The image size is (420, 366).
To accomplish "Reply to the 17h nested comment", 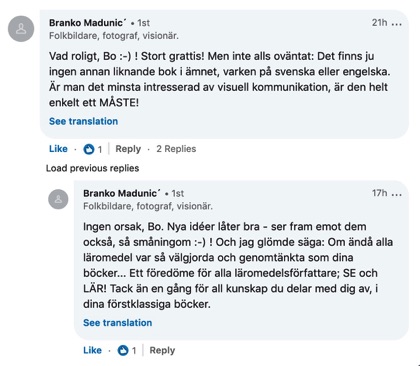I will (162, 350).
